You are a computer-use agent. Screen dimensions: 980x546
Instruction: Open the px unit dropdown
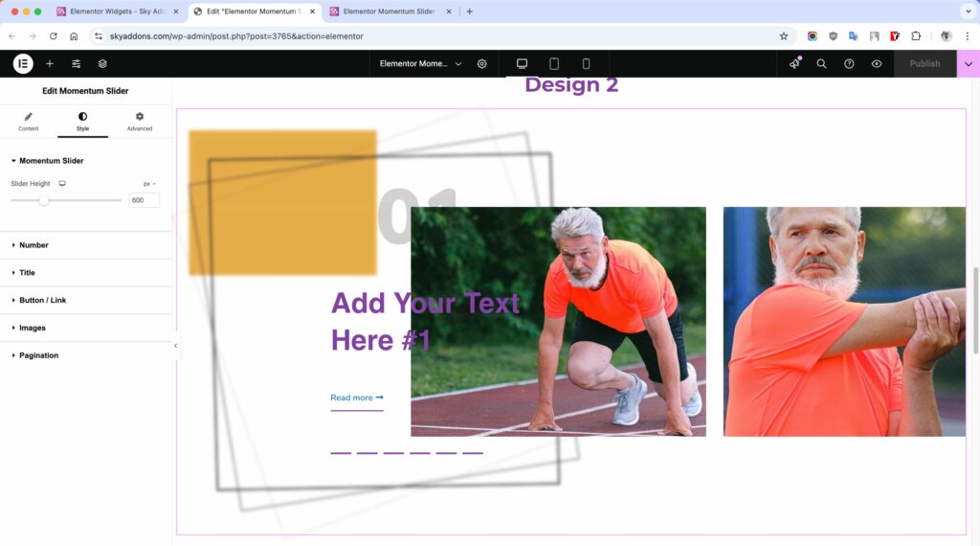point(149,184)
